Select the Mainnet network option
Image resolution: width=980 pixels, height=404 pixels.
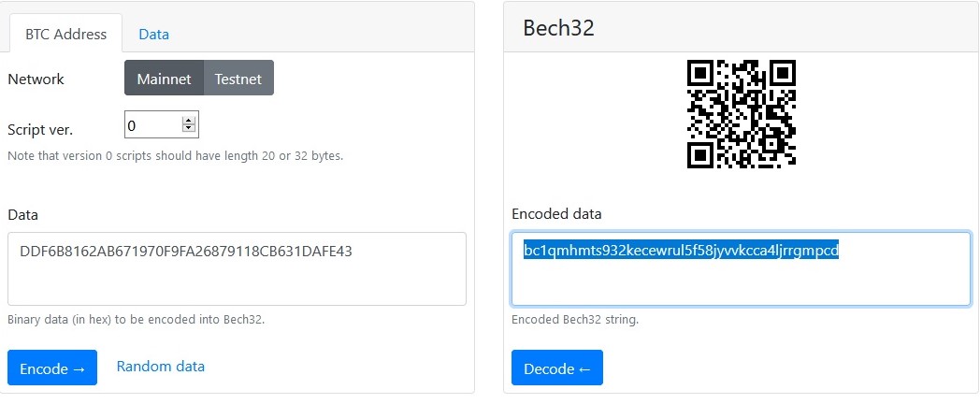tap(165, 79)
